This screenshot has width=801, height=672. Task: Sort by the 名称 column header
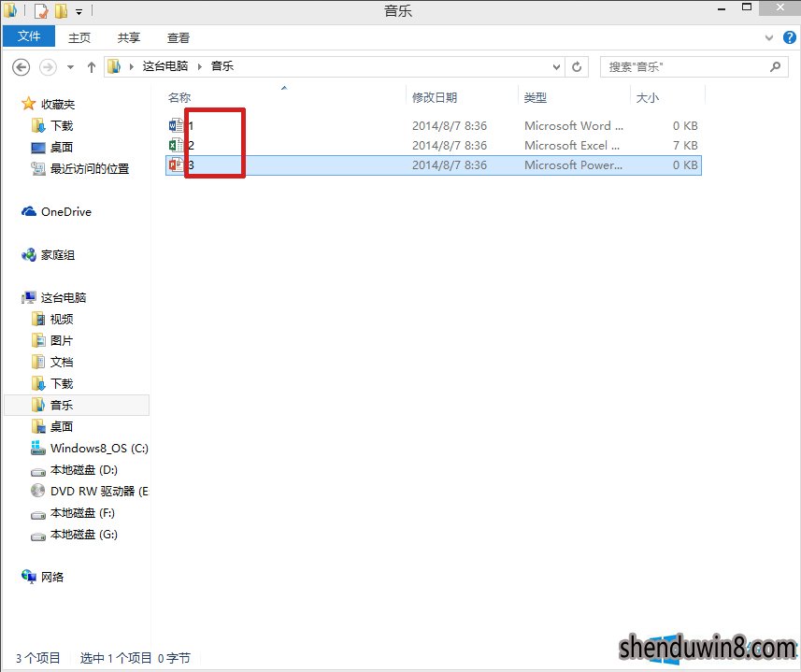click(179, 97)
